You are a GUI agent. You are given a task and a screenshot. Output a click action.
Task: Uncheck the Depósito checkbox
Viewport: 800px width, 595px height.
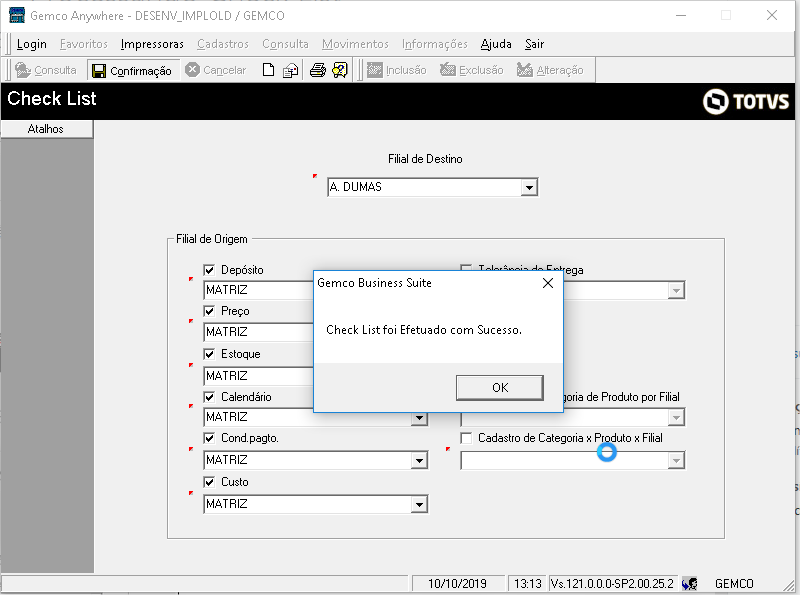coord(209,270)
